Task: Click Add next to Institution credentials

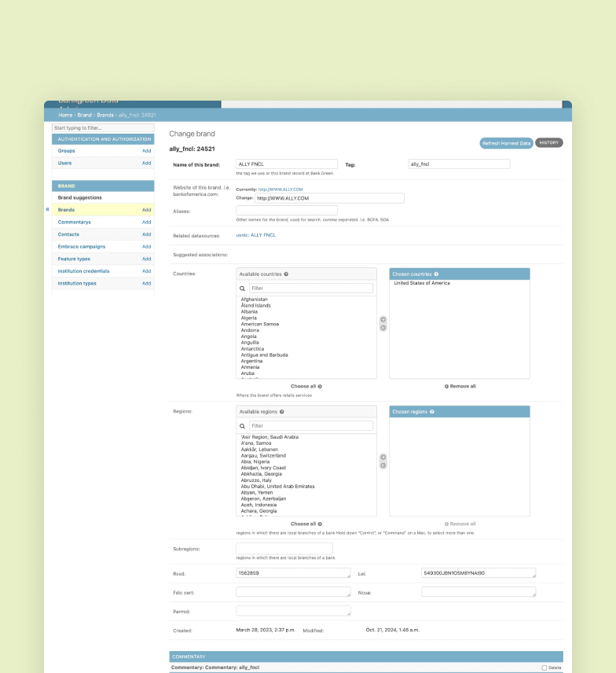Action: tap(147, 271)
